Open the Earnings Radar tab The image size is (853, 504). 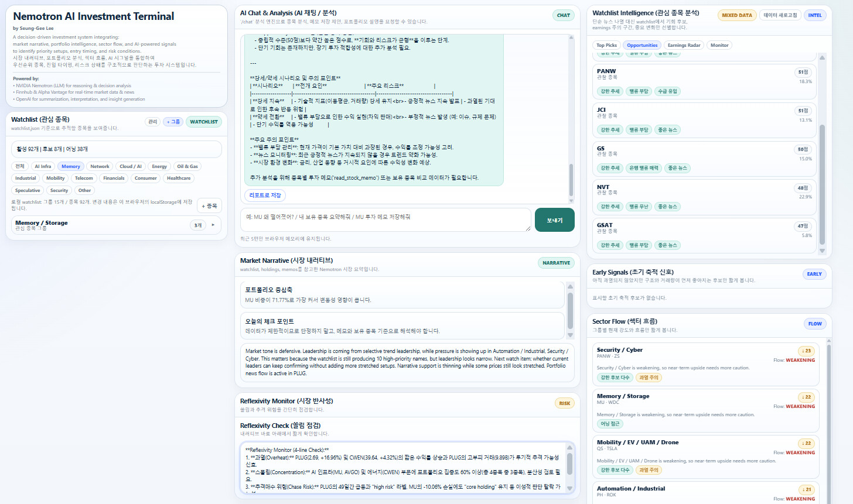[684, 45]
